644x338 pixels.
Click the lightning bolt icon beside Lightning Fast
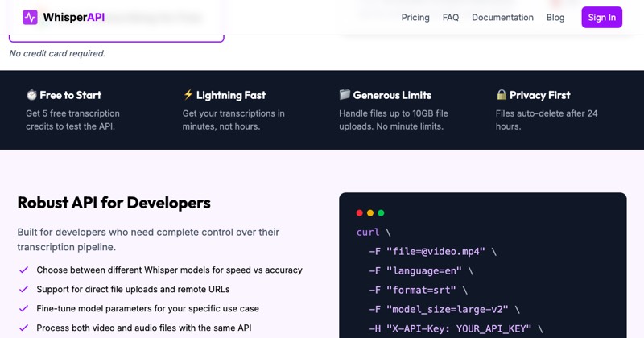click(x=188, y=94)
